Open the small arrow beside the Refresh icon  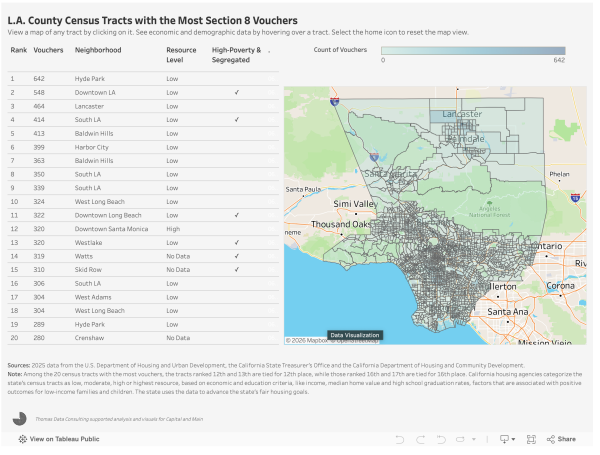click(x=474, y=439)
